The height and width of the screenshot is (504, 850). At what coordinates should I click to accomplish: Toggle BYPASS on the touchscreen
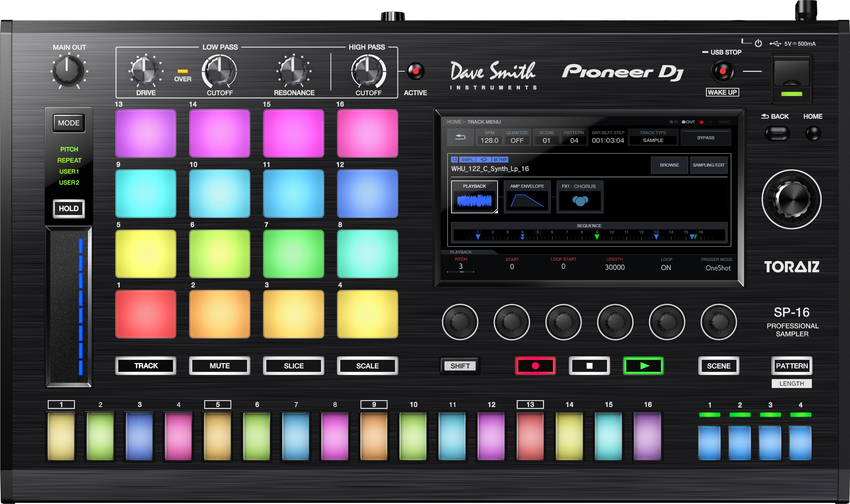pos(706,138)
